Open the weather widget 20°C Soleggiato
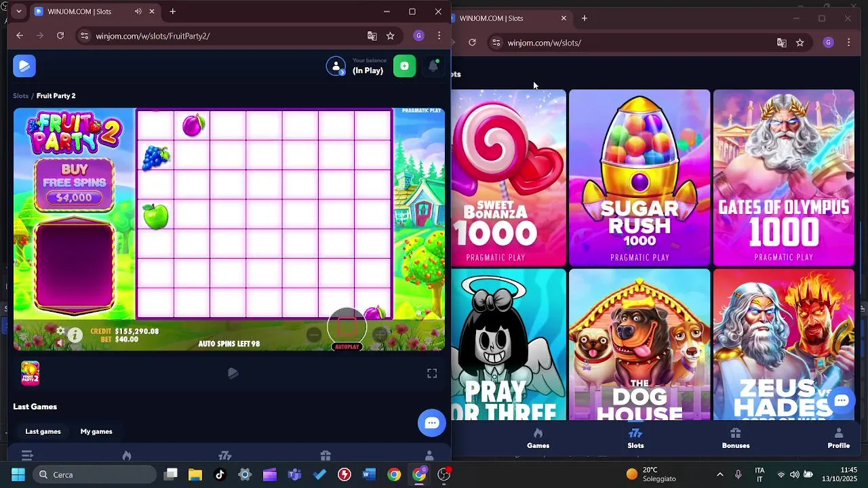This screenshot has width=868, height=488. [x=651, y=474]
